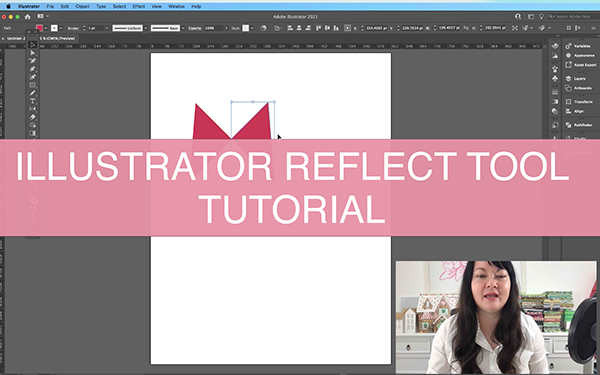Open the Align panel

575,111
